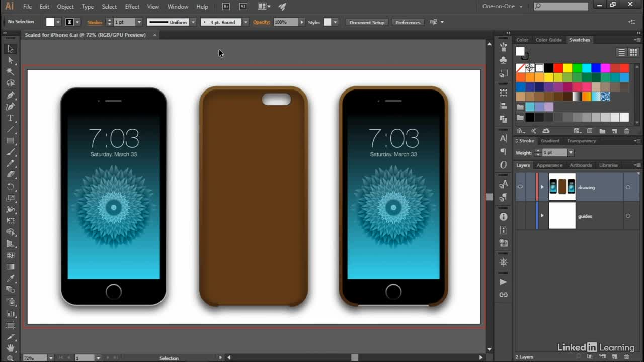The height and width of the screenshot is (362, 644).
Task: Switch to the Appearance tab
Action: point(549,165)
